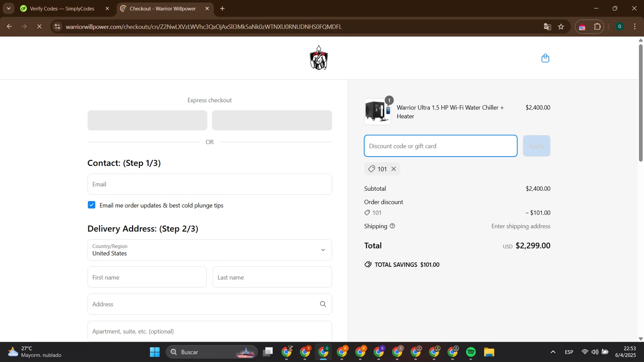Viewport: 644px width, 362px height.
Task: Open File Explorer from the taskbar
Action: [x=489, y=352]
